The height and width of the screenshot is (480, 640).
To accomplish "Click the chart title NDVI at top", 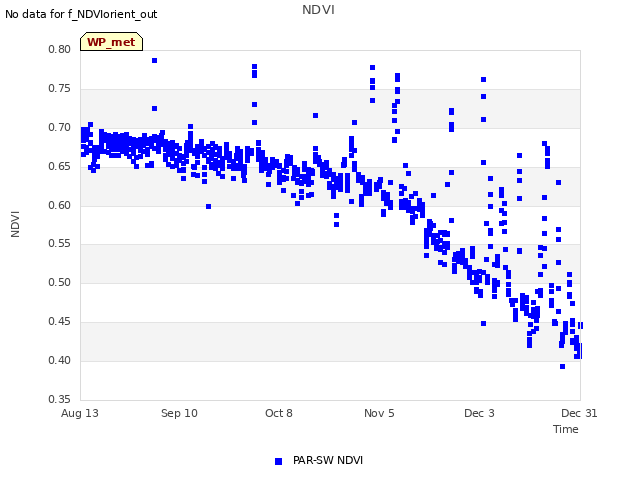I will [x=318, y=10].
